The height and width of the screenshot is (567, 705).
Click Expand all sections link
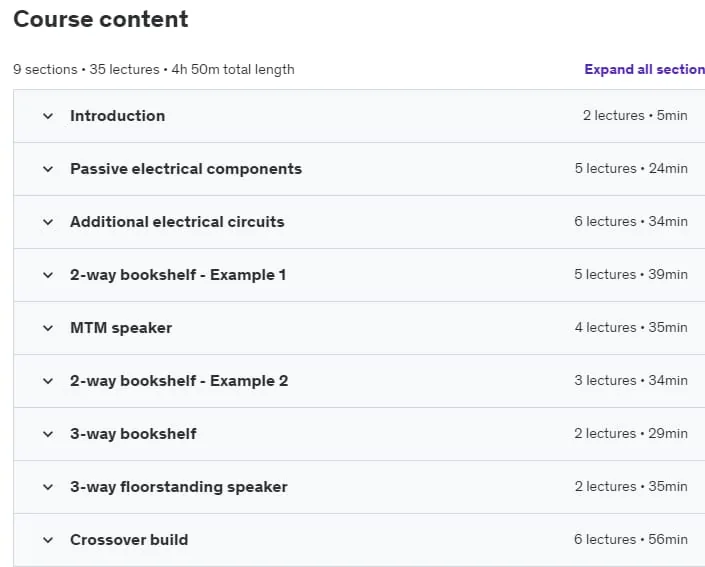coord(644,69)
